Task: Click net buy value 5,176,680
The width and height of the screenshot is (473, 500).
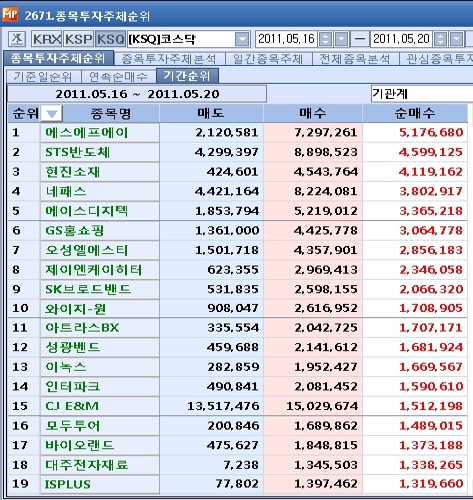Action: (431, 133)
